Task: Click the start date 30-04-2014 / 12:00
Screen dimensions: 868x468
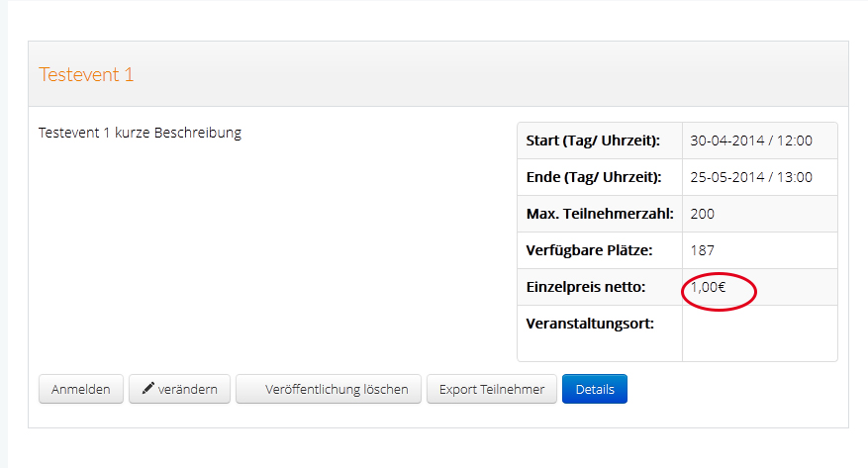Action: point(751,140)
